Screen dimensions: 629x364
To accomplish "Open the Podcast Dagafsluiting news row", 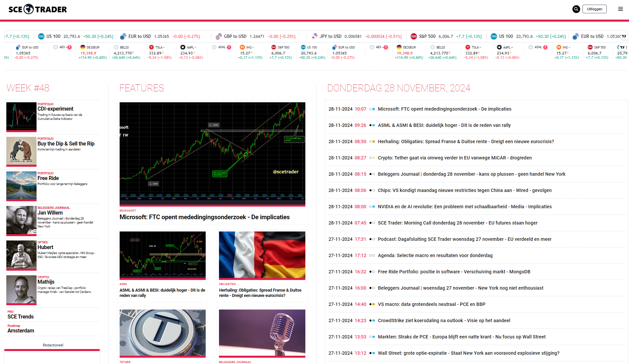I will tap(476, 239).
